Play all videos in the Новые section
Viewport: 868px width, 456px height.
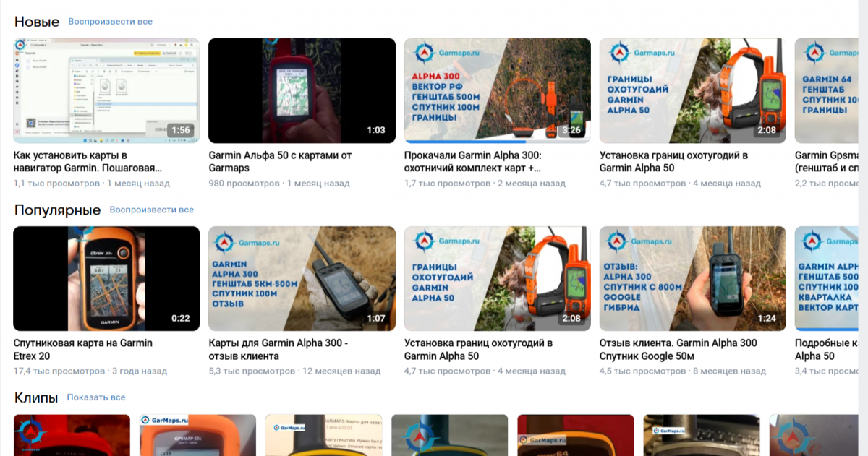click(110, 22)
